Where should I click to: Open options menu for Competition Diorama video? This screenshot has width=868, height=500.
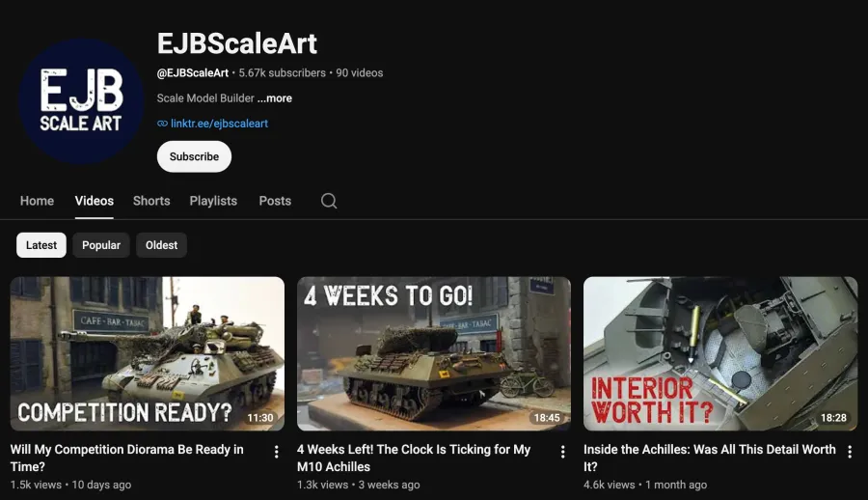coord(276,452)
